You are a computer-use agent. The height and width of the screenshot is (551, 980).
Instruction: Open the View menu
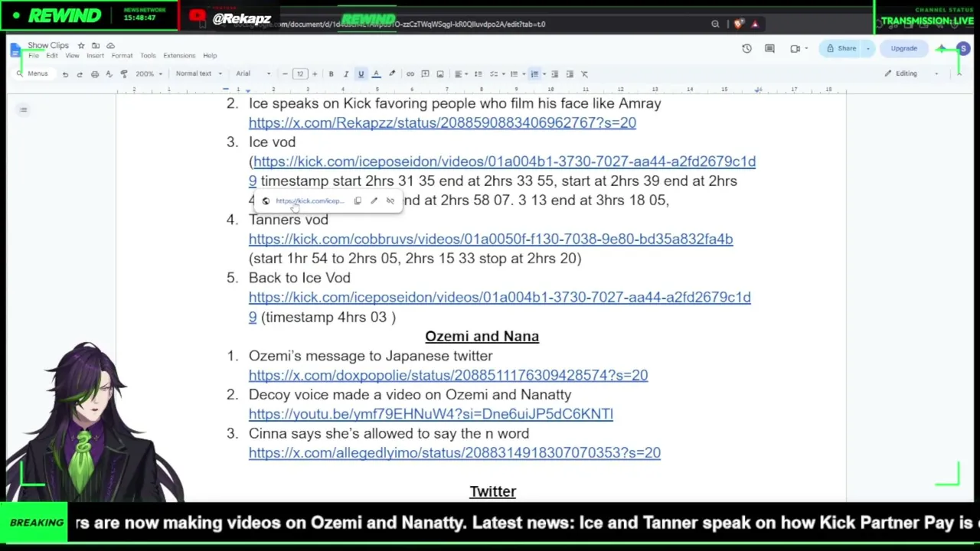pyautogui.click(x=72, y=56)
